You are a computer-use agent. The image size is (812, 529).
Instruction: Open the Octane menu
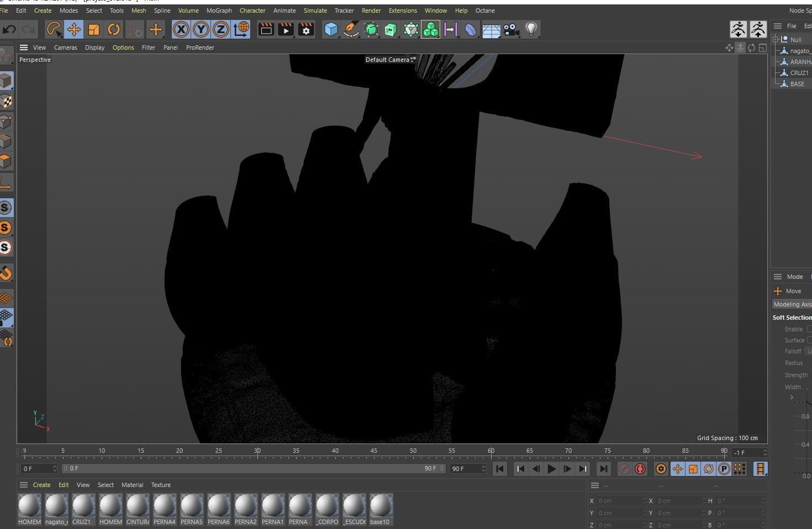coord(485,10)
